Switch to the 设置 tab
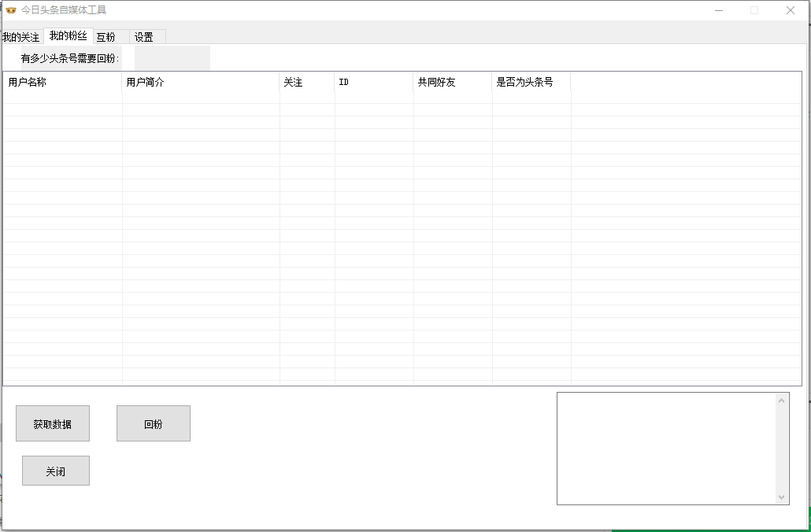The height and width of the screenshot is (532, 811). [145, 36]
